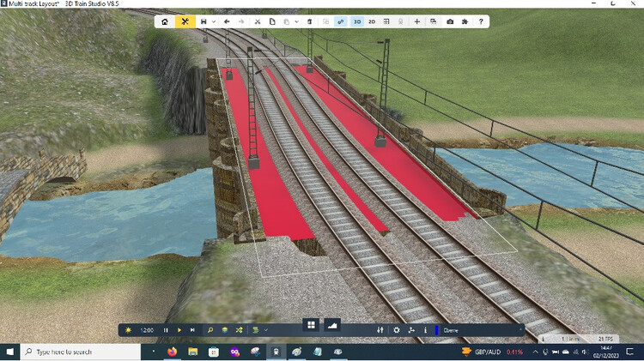Expand the save options dropdown arrow
Viewport: 644px width, 361px height.
[x=214, y=21]
